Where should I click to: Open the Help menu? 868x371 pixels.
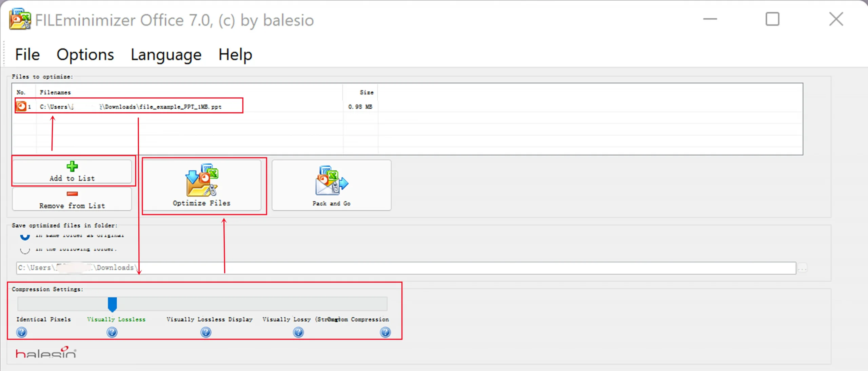coord(235,55)
